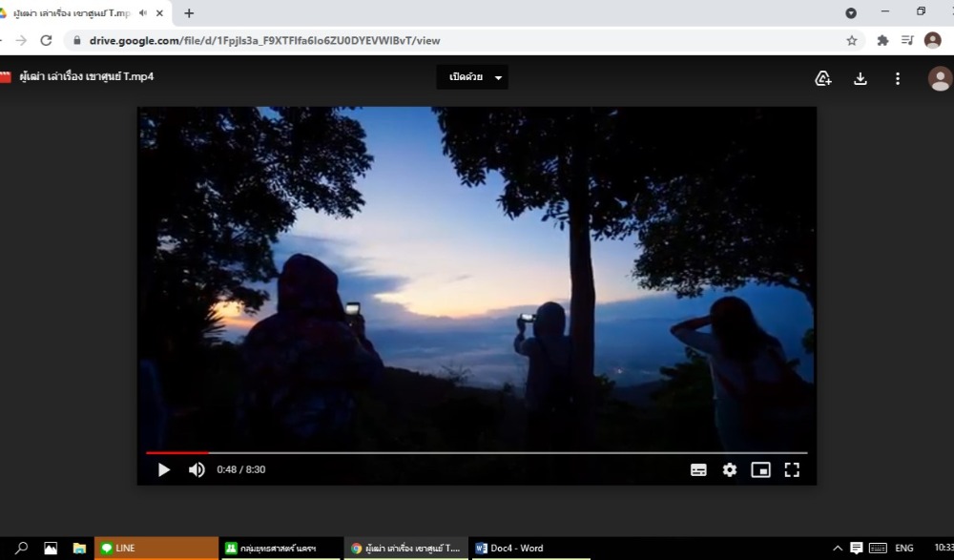The image size is (954, 560).
Task: Seek on the video progress bar
Action: [476, 453]
